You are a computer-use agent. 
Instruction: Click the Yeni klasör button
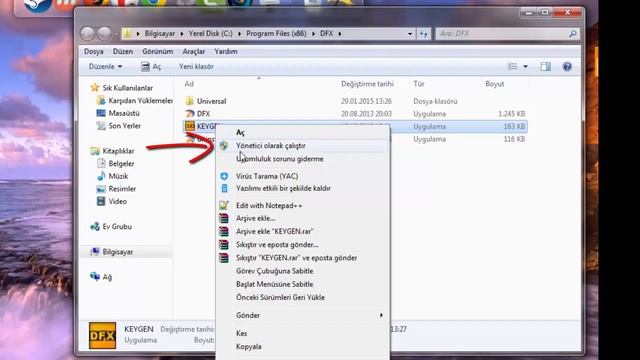pyautogui.click(x=196, y=67)
